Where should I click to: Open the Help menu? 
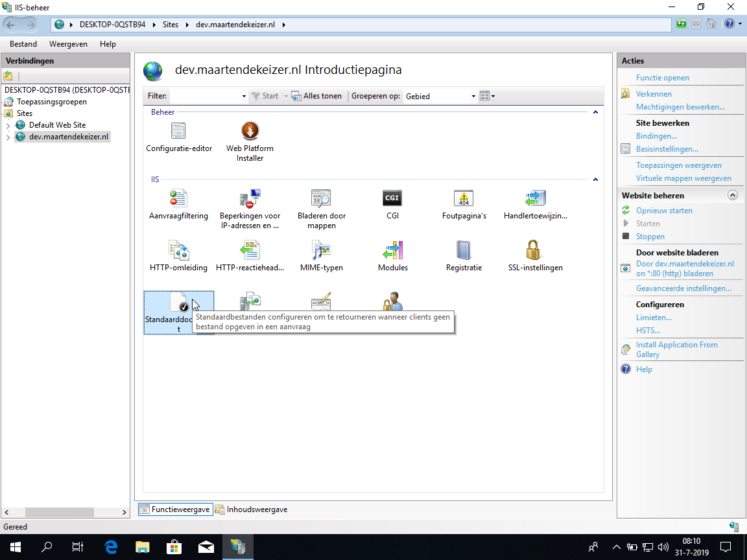(x=108, y=44)
